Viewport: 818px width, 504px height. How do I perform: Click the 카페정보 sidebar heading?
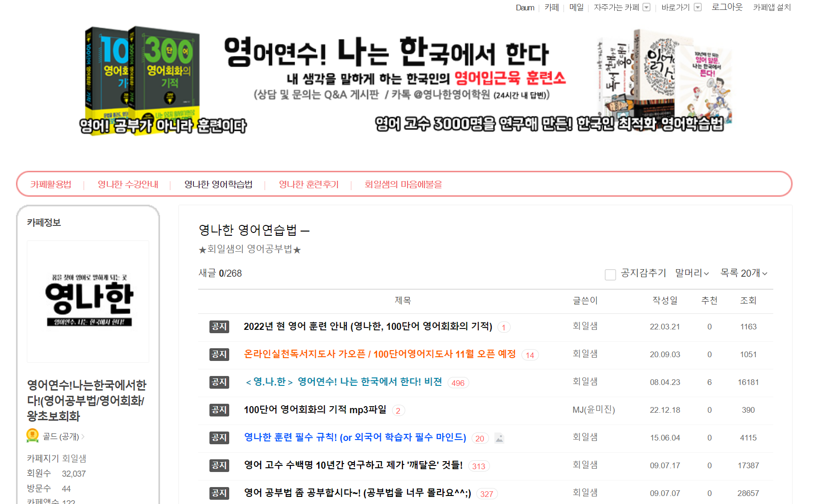[x=44, y=223]
